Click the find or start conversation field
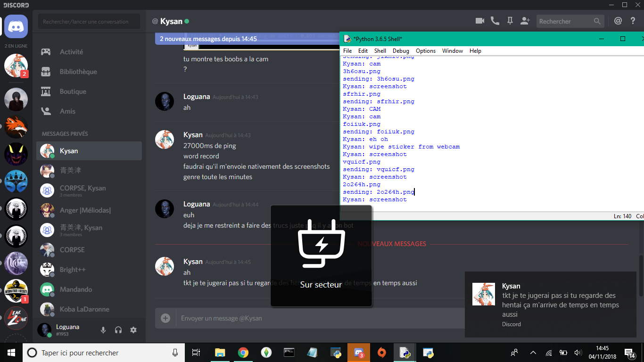Screen dimensions: 644x362 click(x=89, y=21)
